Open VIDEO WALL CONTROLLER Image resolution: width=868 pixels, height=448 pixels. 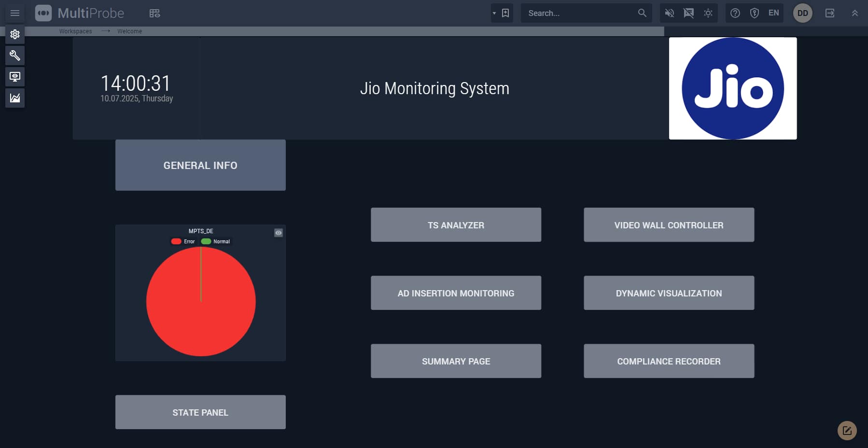669,225
